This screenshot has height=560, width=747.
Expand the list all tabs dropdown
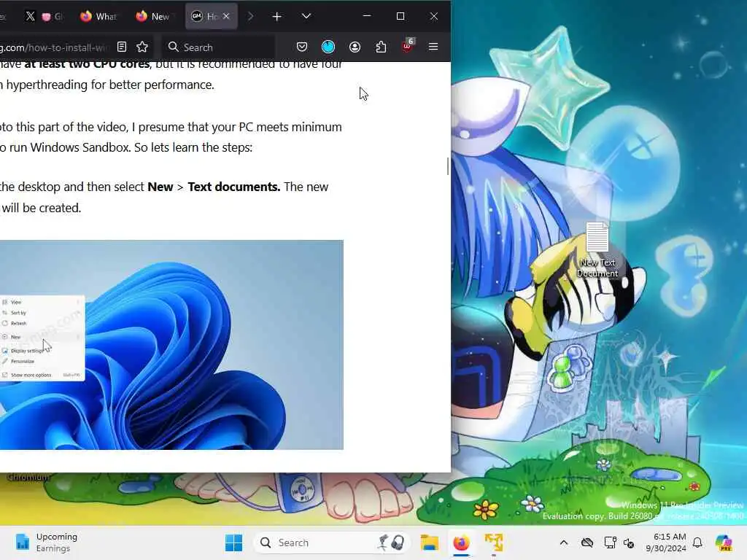pyautogui.click(x=306, y=16)
